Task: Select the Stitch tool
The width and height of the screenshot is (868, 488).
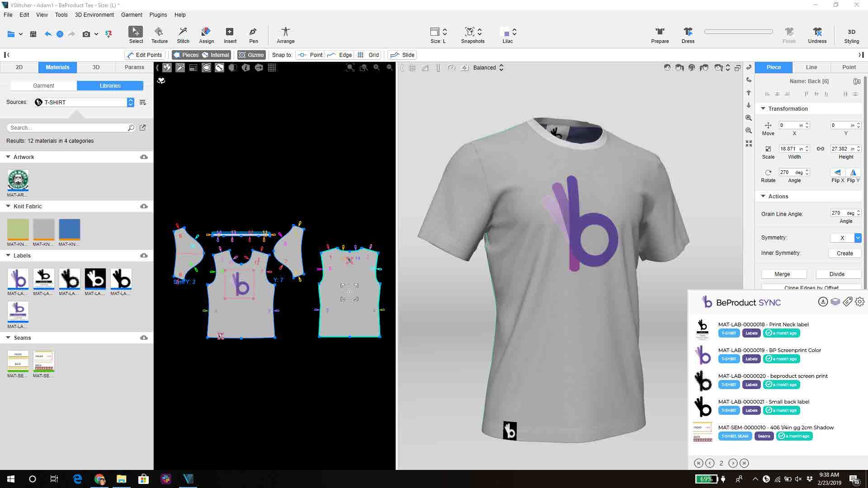Action: [183, 35]
